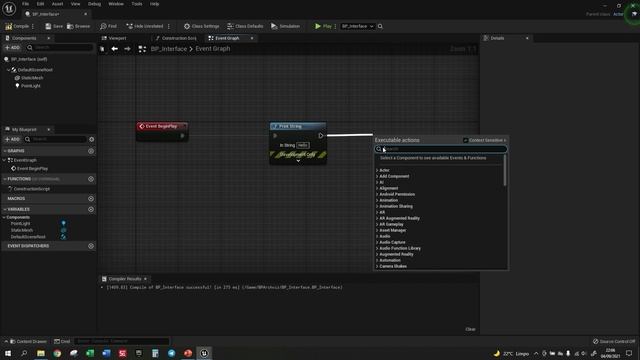Image resolution: width=640 pixels, height=360 pixels.
Task: Focus the Components search field
Action: pyautogui.click(x=60, y=48)
